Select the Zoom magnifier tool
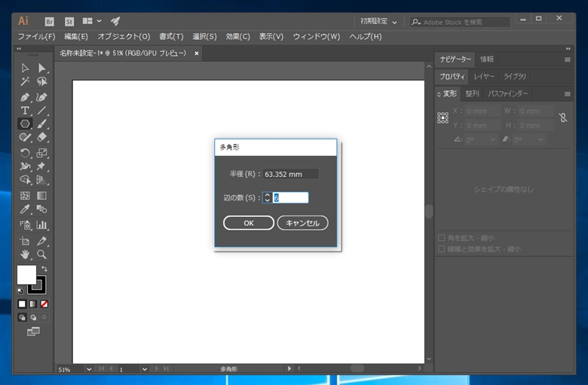This screenshot has width=588, height=385. click(41, 255)
